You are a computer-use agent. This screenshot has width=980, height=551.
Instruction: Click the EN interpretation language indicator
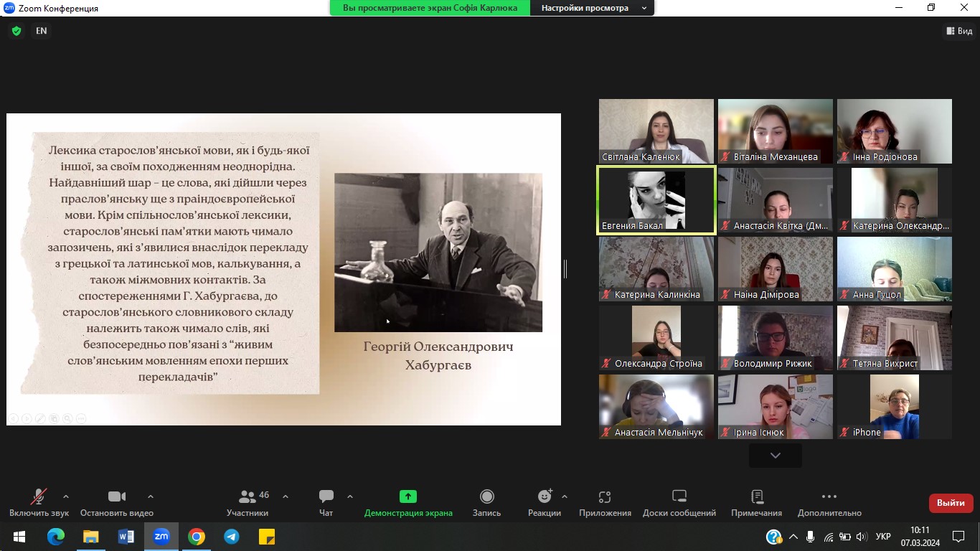pyautogui.click(x=42, y=31)
